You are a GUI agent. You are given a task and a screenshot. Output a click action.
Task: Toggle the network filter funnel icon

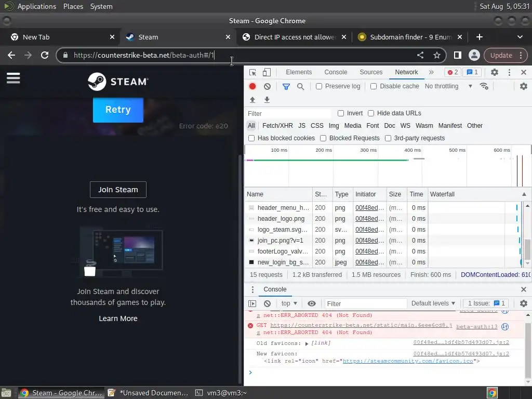[286, 87]
